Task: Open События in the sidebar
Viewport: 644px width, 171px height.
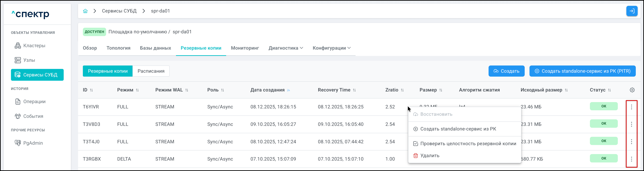Action: click(x=33, y=116)
